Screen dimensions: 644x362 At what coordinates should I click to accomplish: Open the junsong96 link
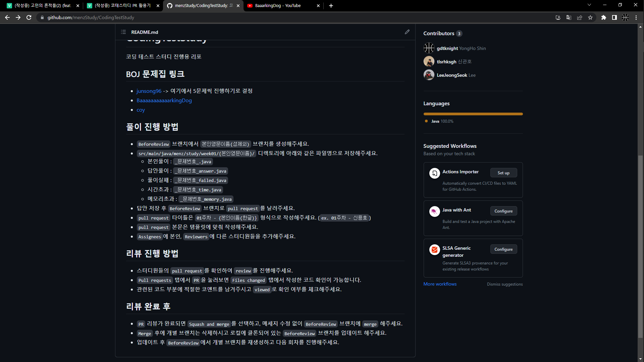pos(149,91)
